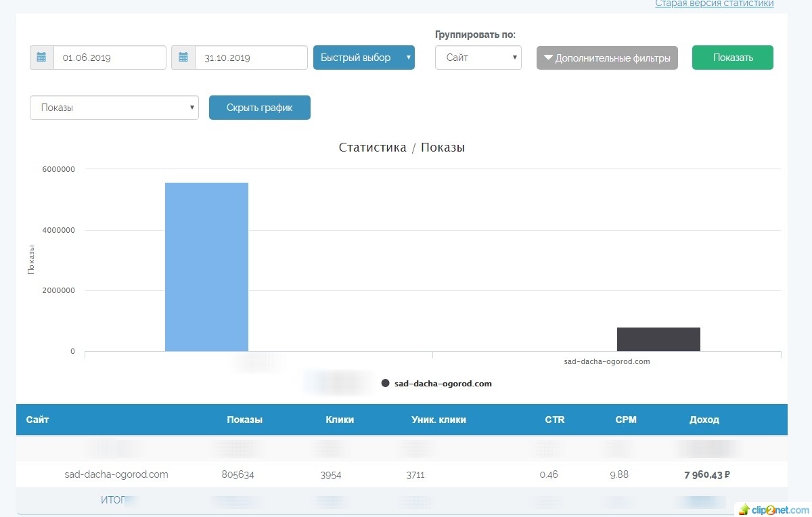The height and width of the screenshot is (517, 812).
Task: Click the 9.88 CPM value
Action: click(619, 474)
